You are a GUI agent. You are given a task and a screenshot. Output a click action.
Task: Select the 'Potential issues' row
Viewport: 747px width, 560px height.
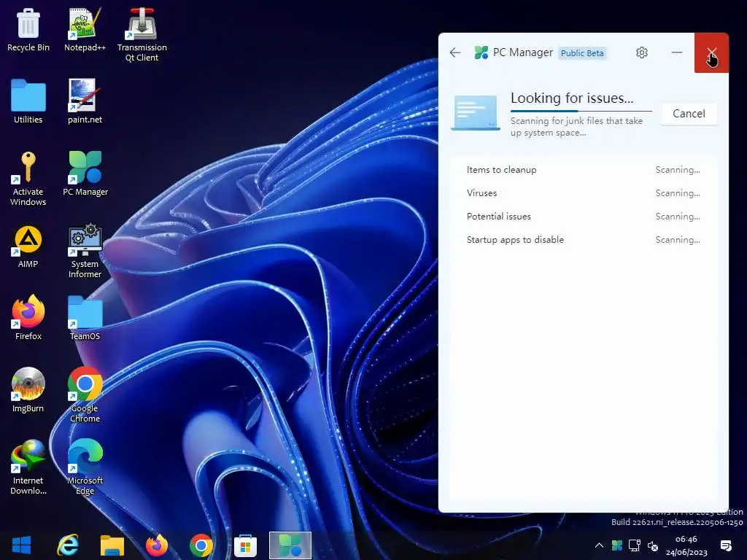point(583,216)
